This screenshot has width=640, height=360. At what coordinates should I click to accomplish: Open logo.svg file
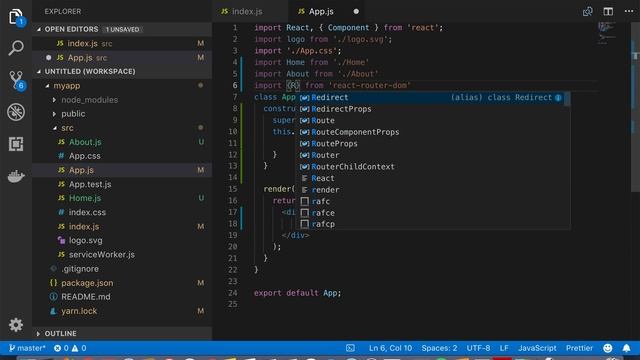[122, 240]
